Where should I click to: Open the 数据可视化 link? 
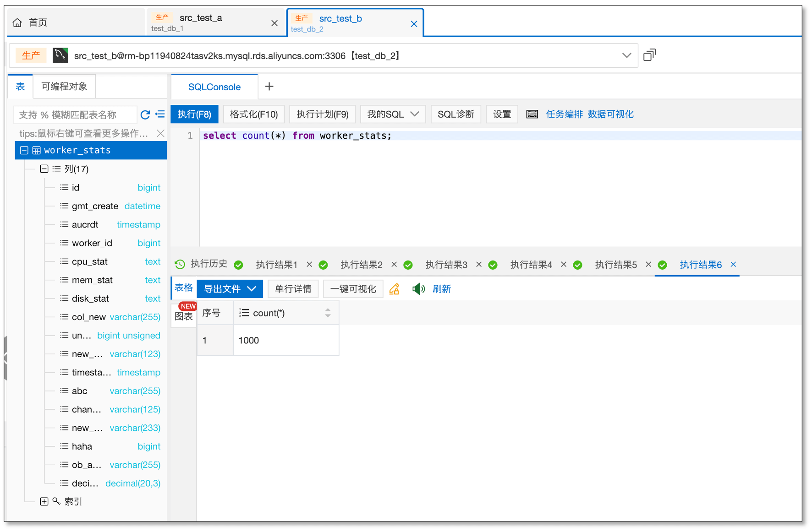[610, 114]
